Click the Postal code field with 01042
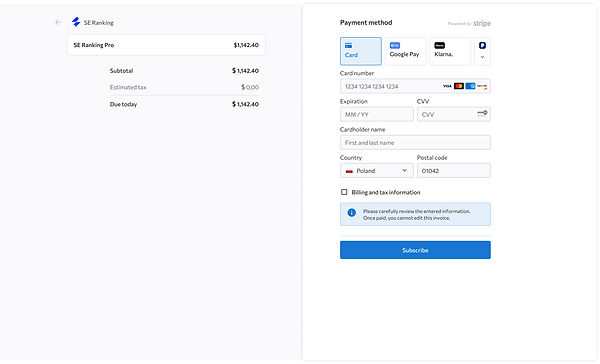 pyautogui.click(x=453, y=171)
